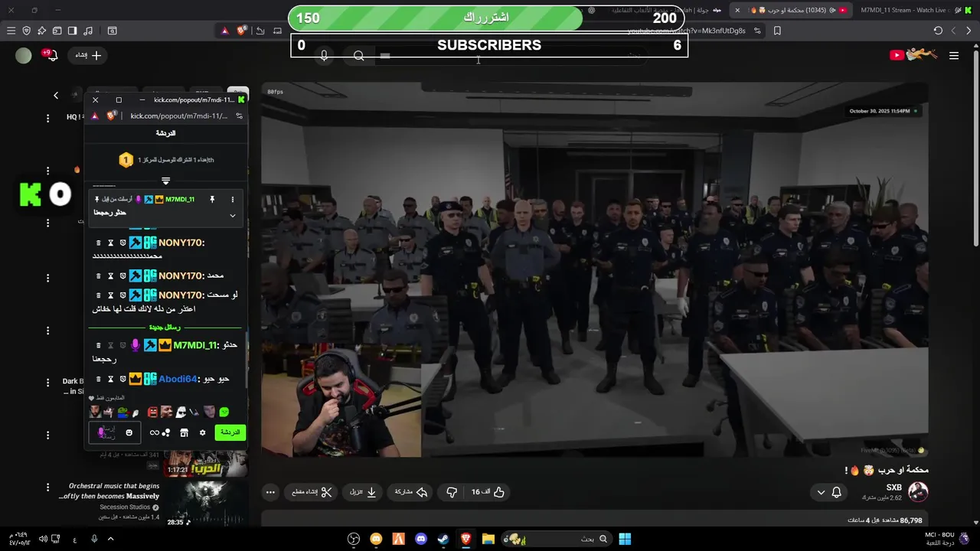Click the create clip scissors button
980x551 pixels.
point(312,492)
